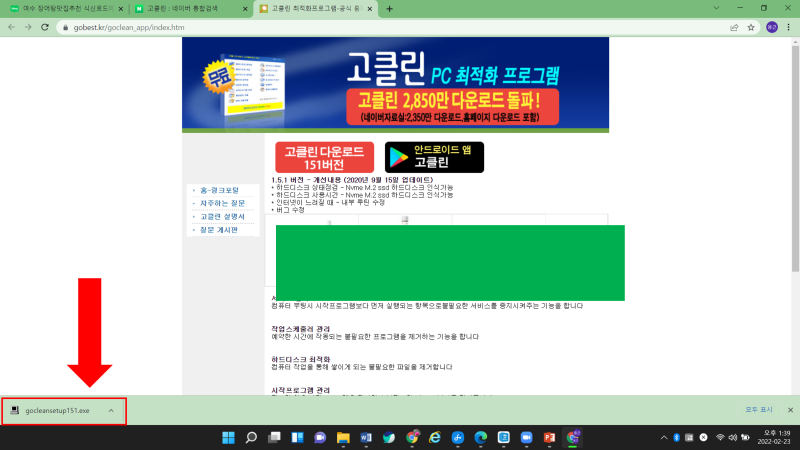800x450 pixels.
Task: Open the Teams Chat taskbar icon
Action: pos(320,438)
